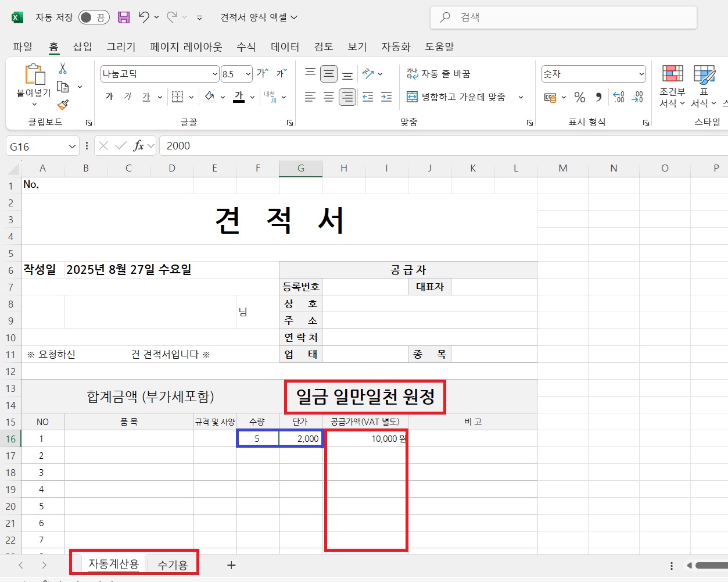
Task: Expand the fill color dropdown arrow
Action: [223, 97]
